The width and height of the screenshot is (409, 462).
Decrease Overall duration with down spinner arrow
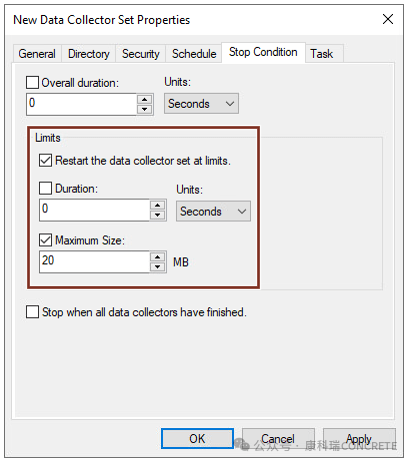click(x=144, y=109)
